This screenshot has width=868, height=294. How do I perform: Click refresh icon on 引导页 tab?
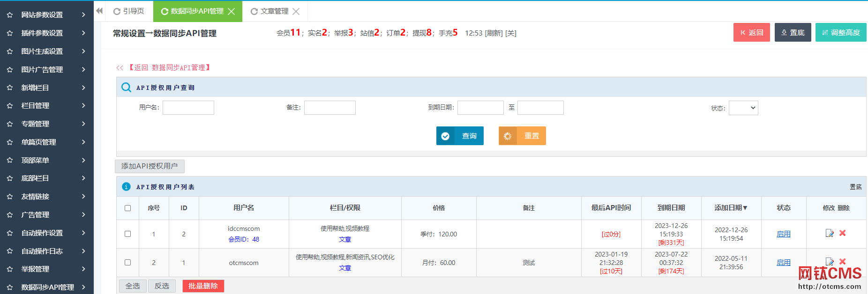pyautogui.click(x=117, y=11)
